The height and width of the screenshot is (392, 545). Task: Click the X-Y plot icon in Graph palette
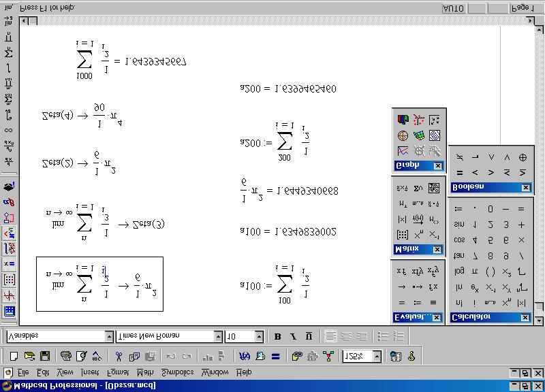tap(403, 151)
